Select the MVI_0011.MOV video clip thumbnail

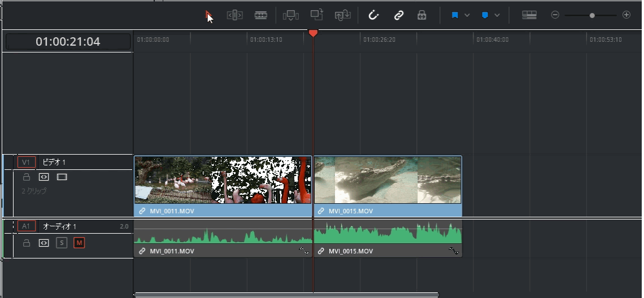pos(223,180)
